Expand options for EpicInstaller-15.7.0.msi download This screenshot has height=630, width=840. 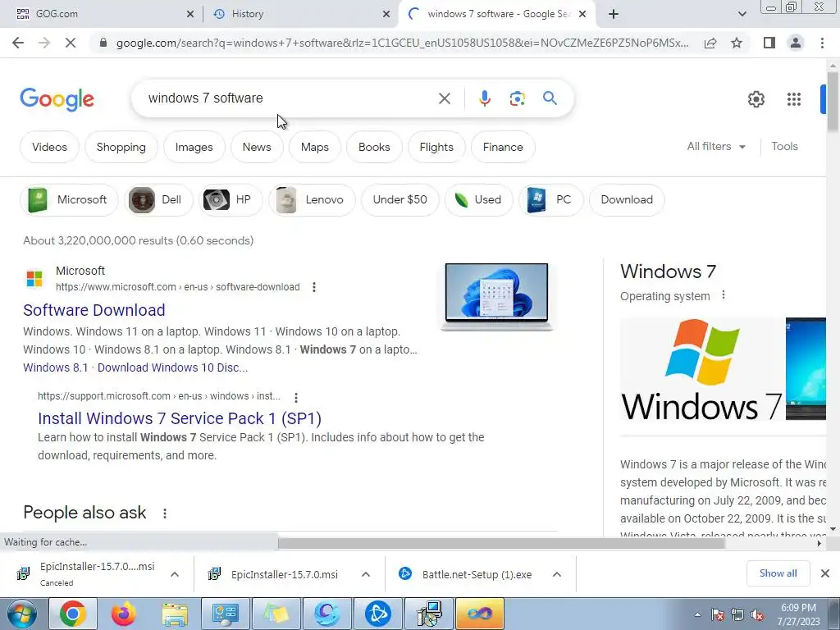click(x=366, y=574)
